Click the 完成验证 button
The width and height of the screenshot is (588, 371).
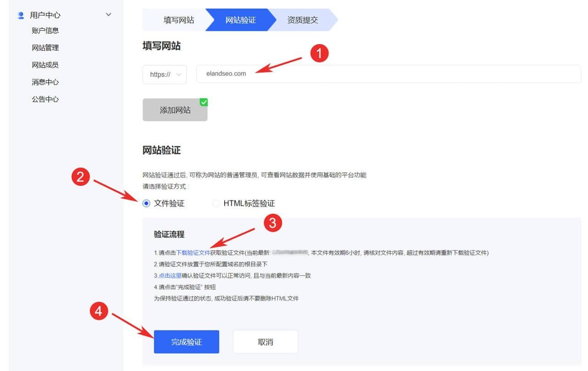point(187,342)
